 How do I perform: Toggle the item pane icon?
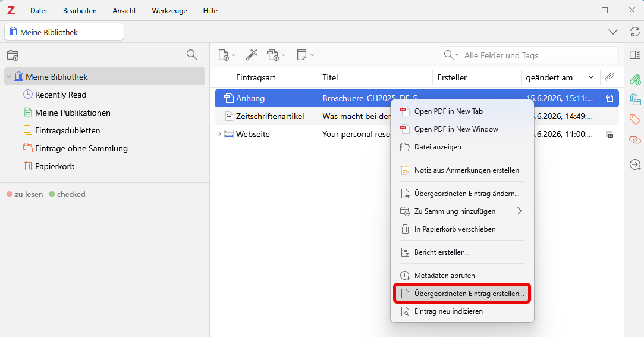(634, 55)
